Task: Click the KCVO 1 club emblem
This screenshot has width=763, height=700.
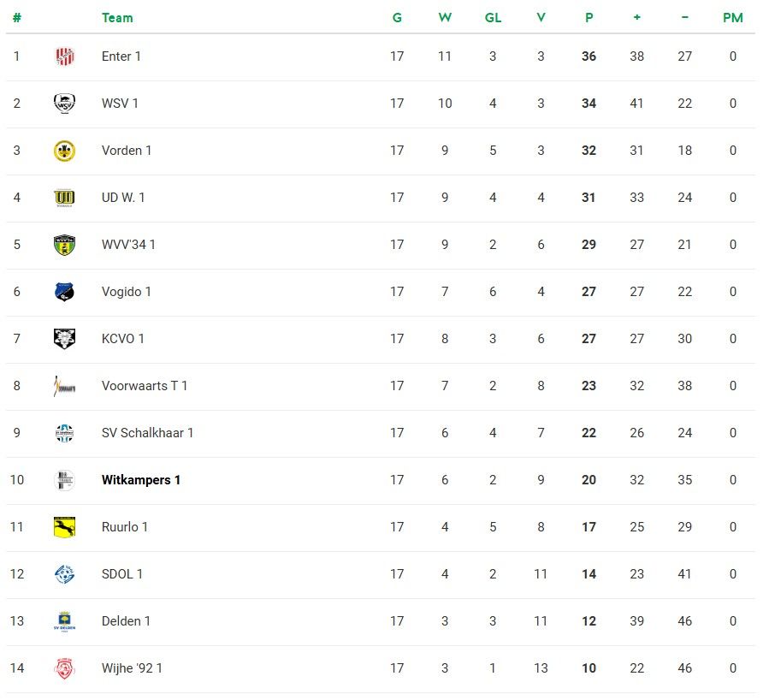Action: (64, 339)
